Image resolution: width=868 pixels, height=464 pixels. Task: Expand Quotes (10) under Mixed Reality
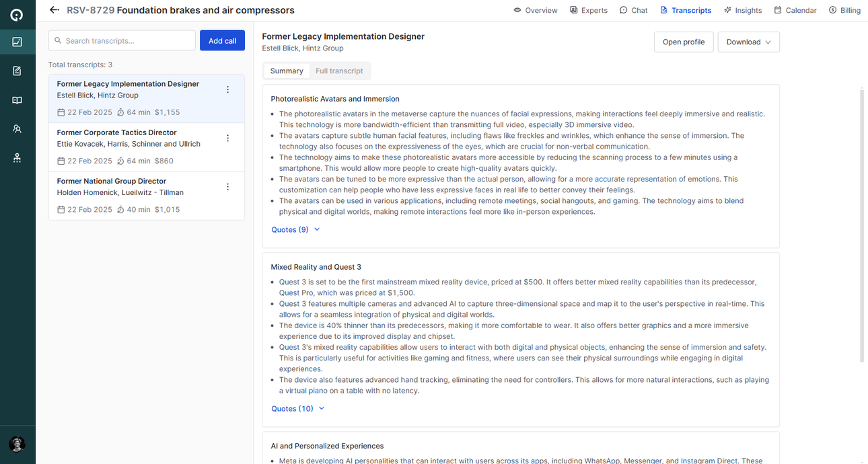click(x=297, y=408)
